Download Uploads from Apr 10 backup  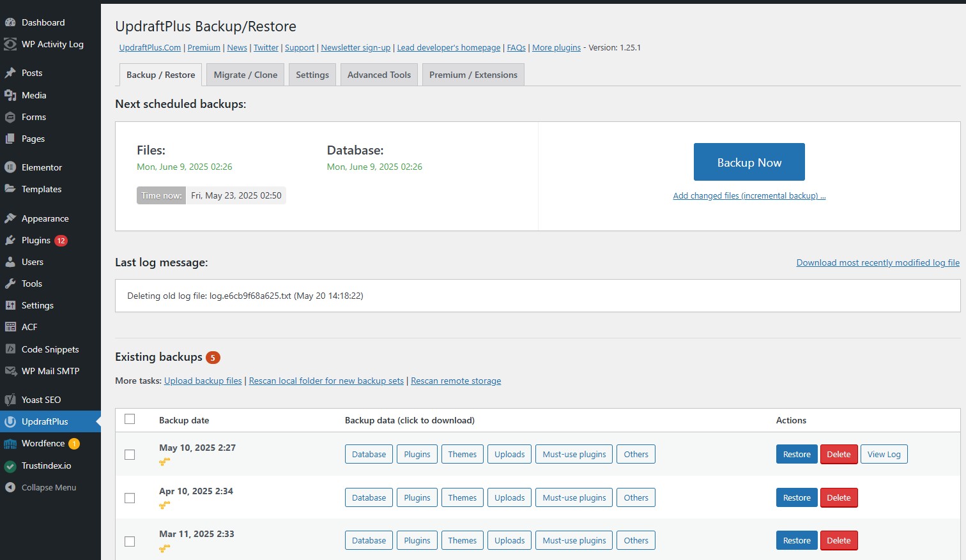tap(510, 498)
